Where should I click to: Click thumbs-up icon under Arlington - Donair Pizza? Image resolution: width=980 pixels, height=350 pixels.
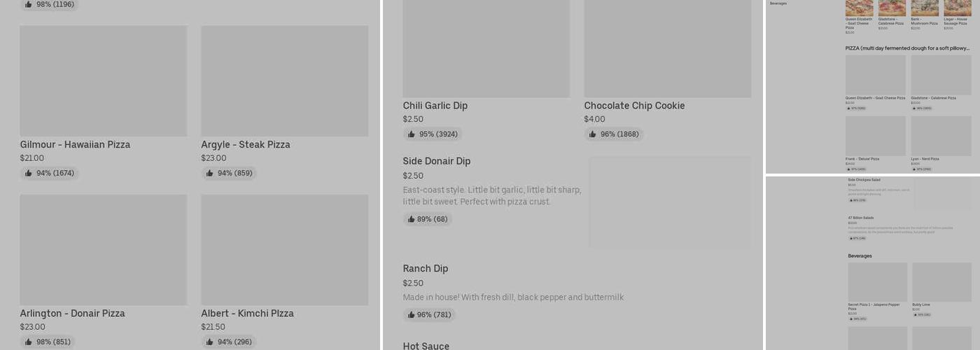pyautogui.click(x=29, y=342)
